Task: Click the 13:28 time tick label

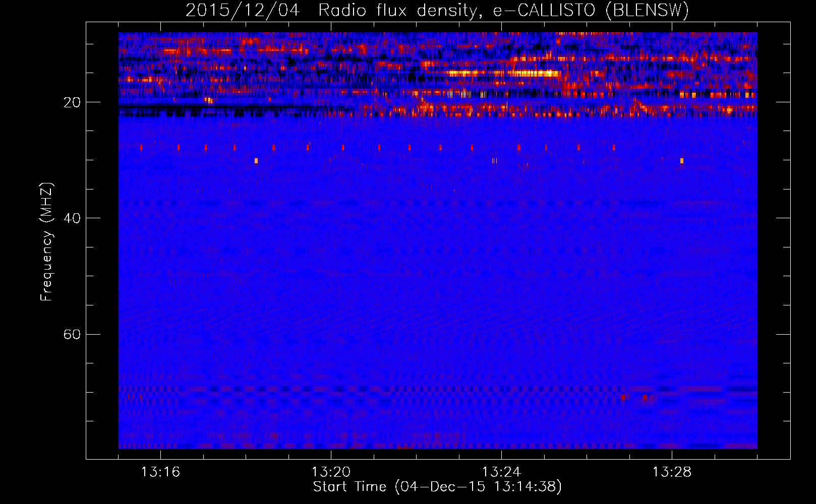Action: click(672, 472)
